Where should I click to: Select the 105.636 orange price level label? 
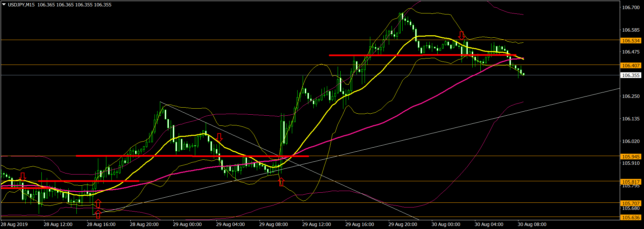click(x=631, y=218)
